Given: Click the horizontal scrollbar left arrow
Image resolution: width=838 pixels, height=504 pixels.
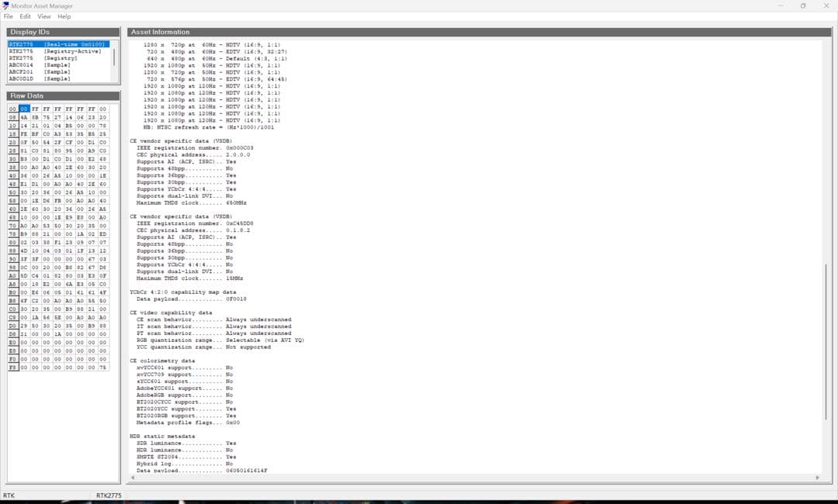Looking at the screenshot, I should point(131,478).
